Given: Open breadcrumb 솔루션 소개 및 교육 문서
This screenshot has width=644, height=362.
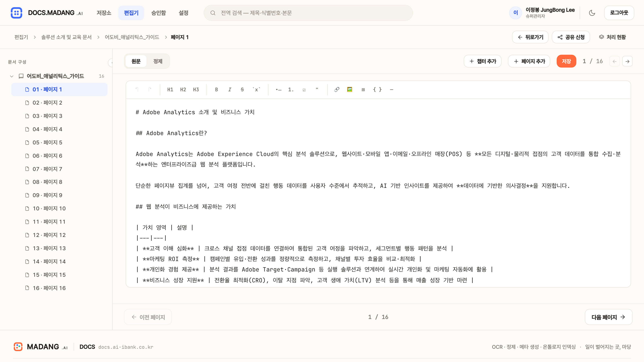Looking at the screenshot, I should pos(66,37).
